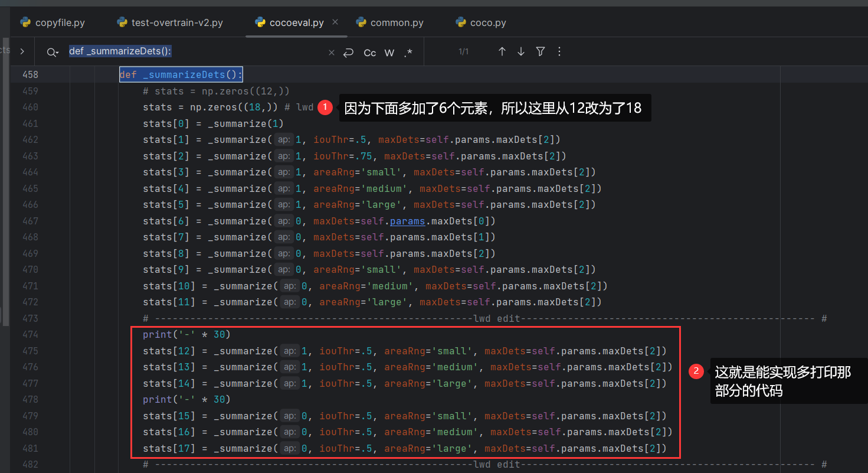Click the ap: hint on the stats[1] line
This screenshot has height=473, width=868.
coord(284,140)
